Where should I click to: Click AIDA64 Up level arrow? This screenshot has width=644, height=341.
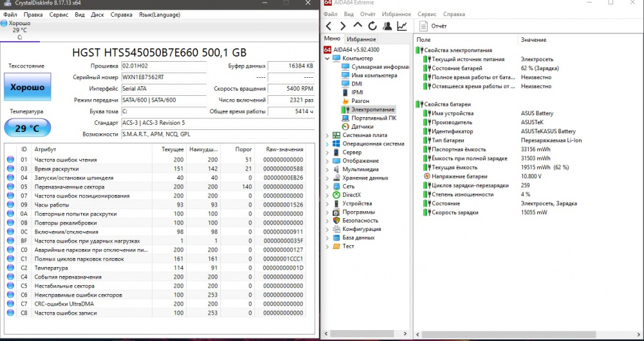(357, 26)
